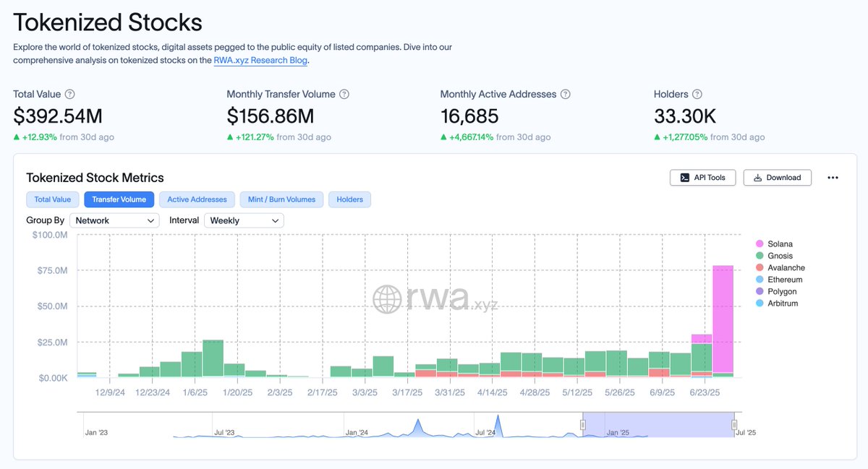Viewport: 868px width, 469px height.
Task: Click the 3/17/25 x-axis date label
Action: coord(407,392)
